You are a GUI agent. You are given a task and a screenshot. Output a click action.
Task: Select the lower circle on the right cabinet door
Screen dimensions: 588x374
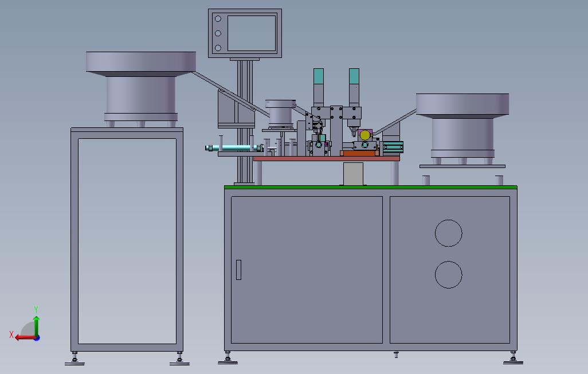click(449, 275)
